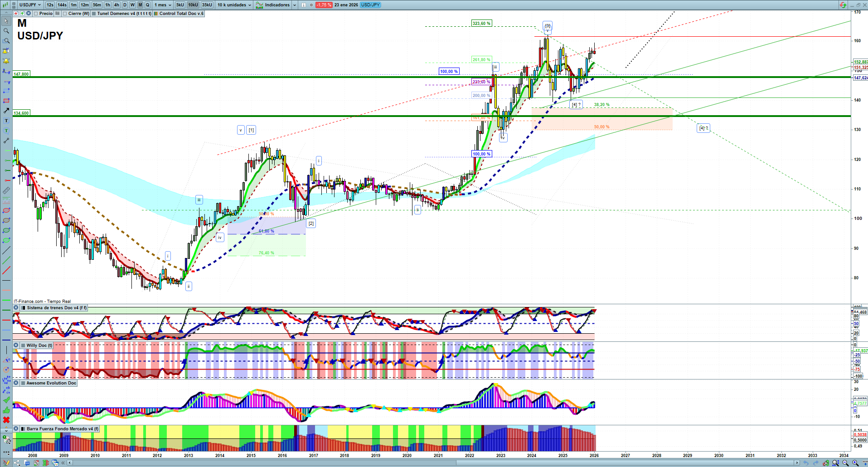Screen dimensions: 868x467
Task: Click Tunel Domenec v4 gray color swatch
Action: tap(94, 14)
